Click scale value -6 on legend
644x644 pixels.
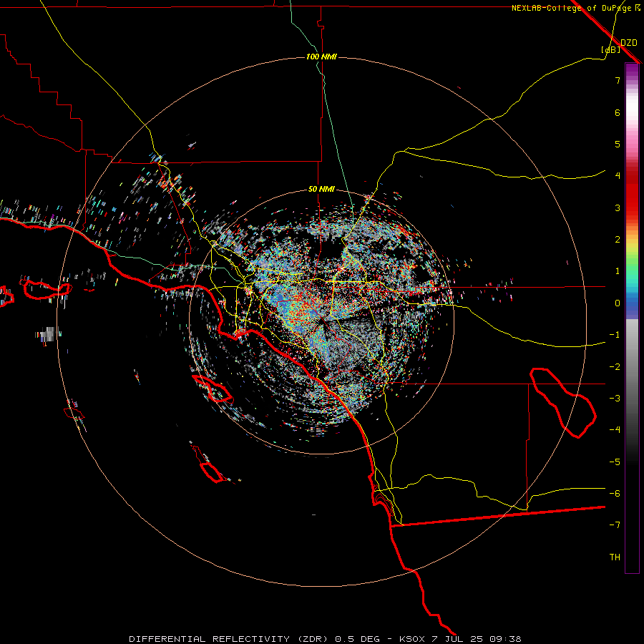tap(615, 494)
